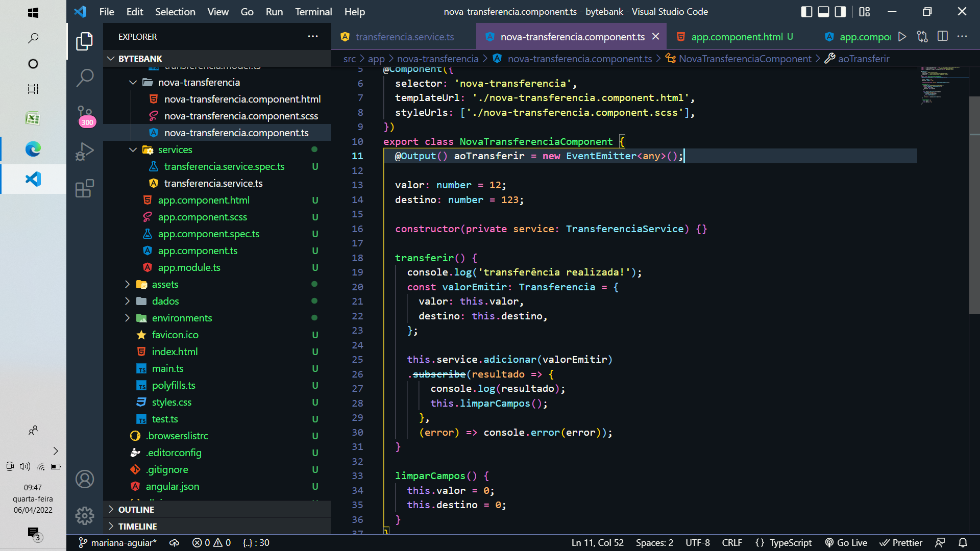Open angular.json in explorer

[173, 486]
